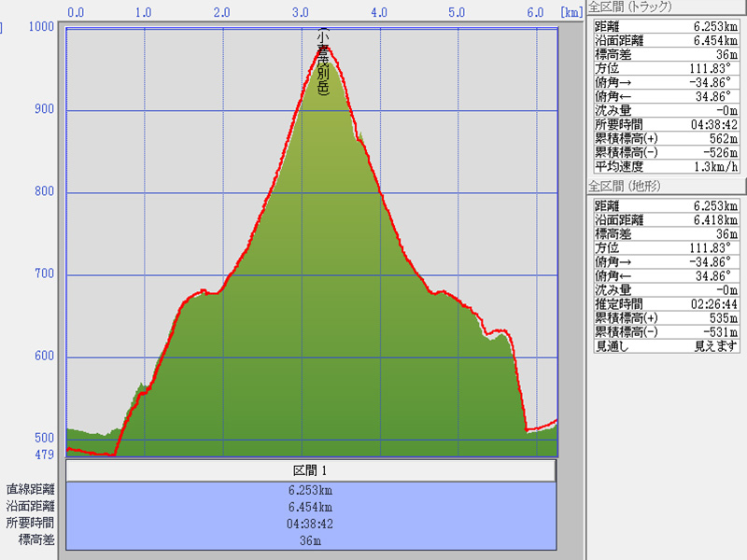Click the 直線距離 label below the chart
Image resolution: width=747 pixels, height=560 pixels.
coord(30,489)
